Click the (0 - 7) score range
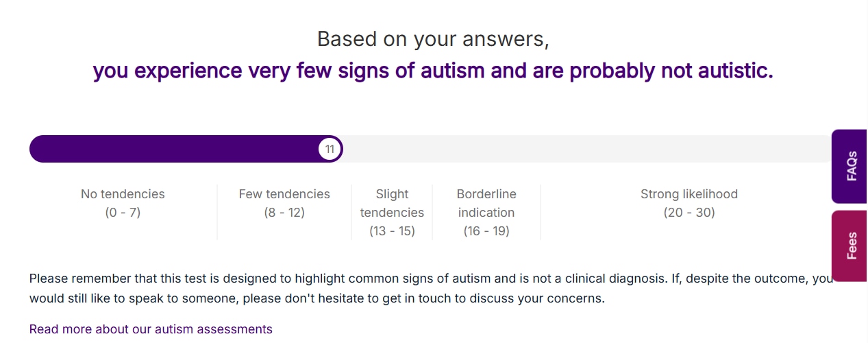This screenshot has width=868, height=343. pyautogui.click(x=123, y=213)
